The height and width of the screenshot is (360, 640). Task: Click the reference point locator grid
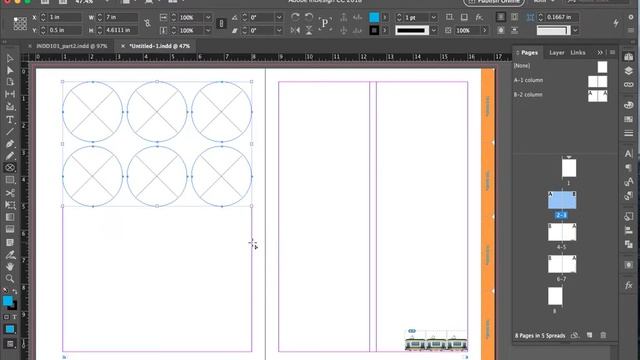click(x=20, y=24)
